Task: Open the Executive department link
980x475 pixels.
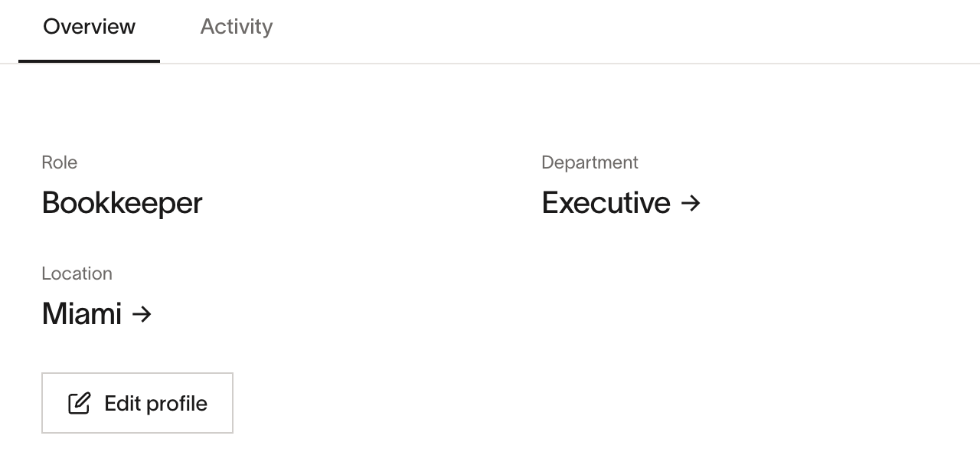Action: 621,203
